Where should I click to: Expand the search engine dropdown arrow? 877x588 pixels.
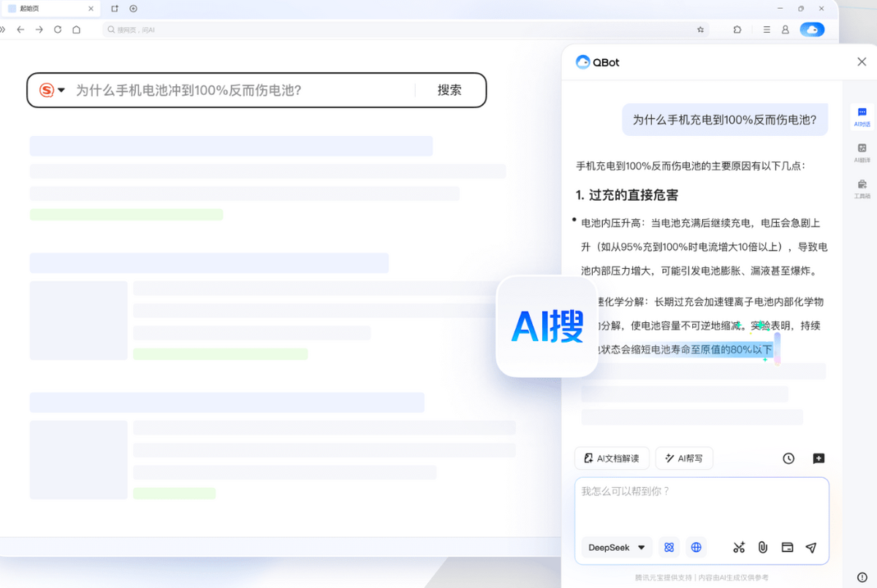[61, 90]
